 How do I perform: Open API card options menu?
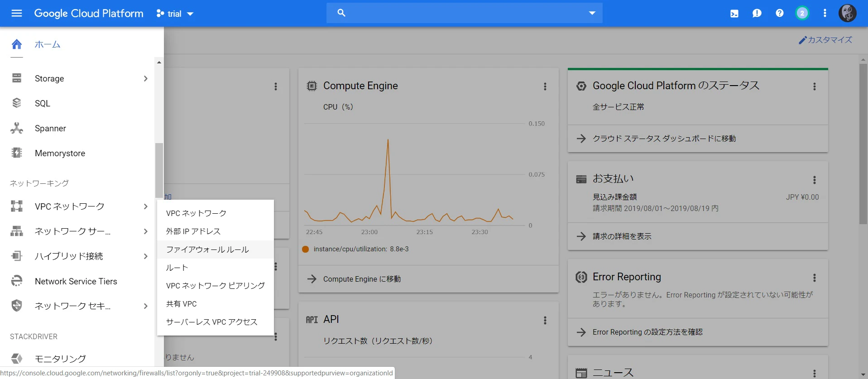click(x=545, y=320)
